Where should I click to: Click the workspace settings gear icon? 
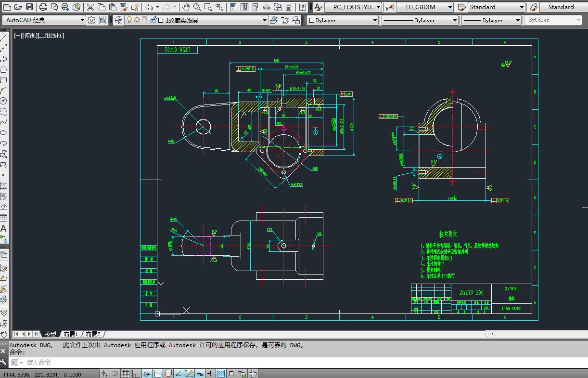91,20
